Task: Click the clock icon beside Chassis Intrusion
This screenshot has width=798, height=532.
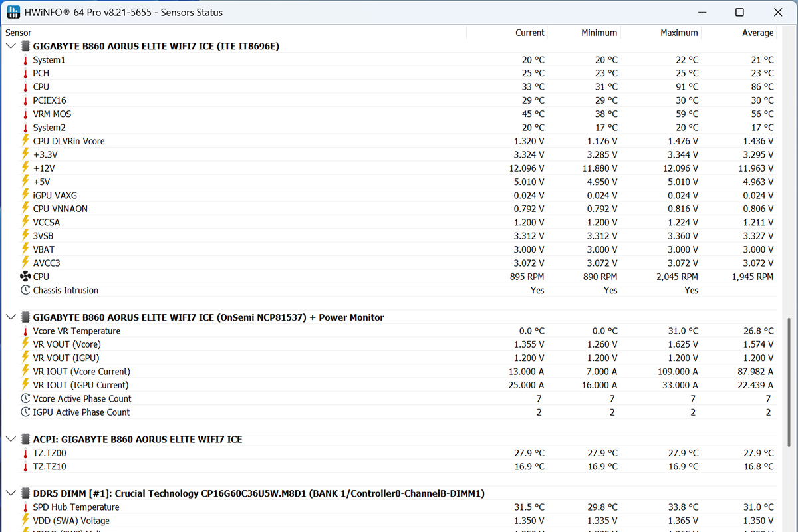Action: pos(26,290)
